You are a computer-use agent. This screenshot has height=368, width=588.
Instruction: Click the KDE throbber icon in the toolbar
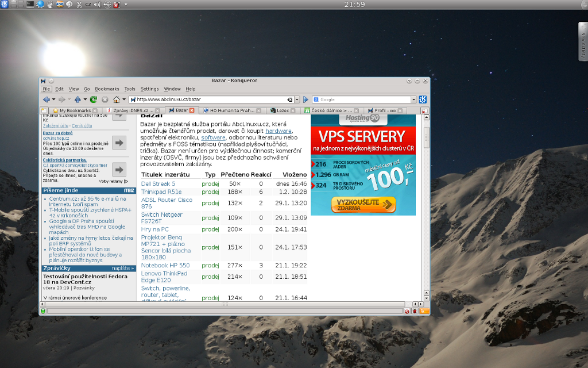point(423,99)
